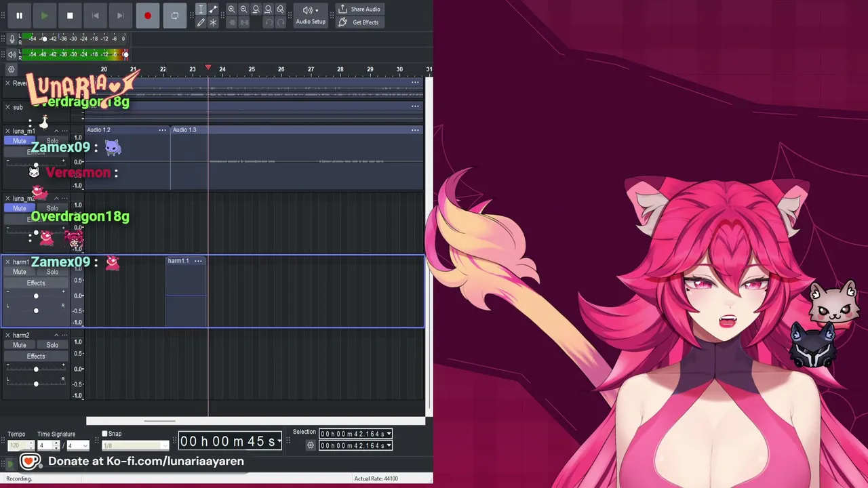The image size is (868, 488).
Task: Click the Redo arrow
Action: (280, 22)
